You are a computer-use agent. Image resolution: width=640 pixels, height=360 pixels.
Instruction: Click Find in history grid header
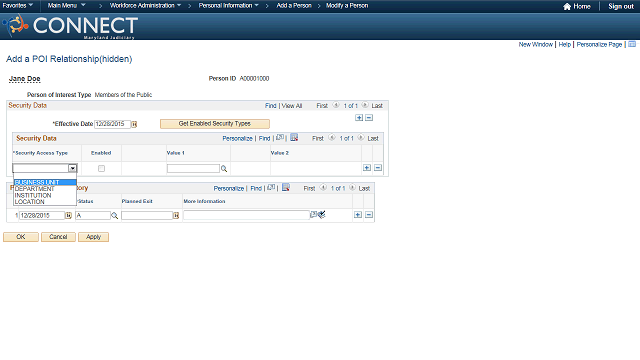[x=256, y=188]
